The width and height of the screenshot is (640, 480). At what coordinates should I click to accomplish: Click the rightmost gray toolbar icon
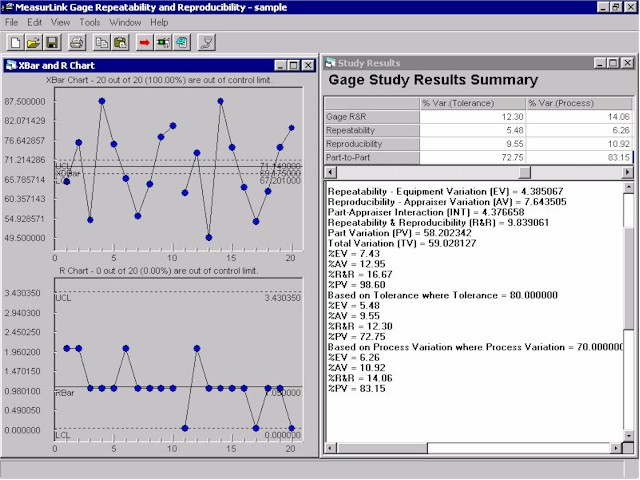(206, 42)
